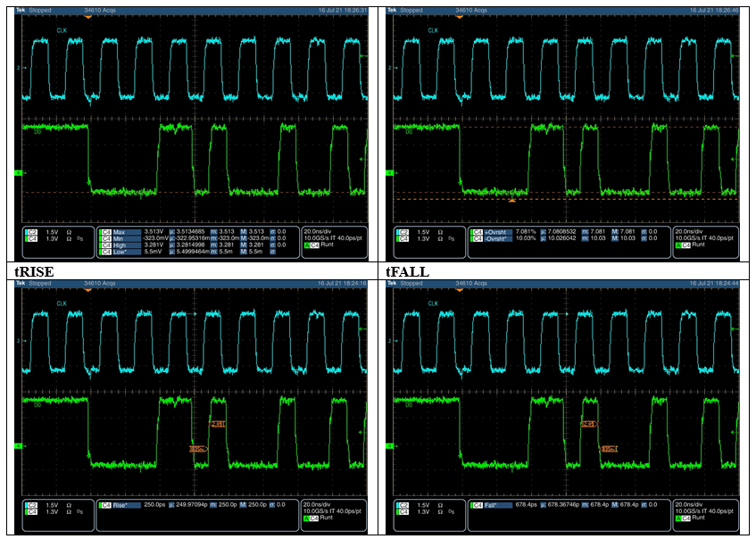Select the +Ovrsht measurement label

point(497,232)
